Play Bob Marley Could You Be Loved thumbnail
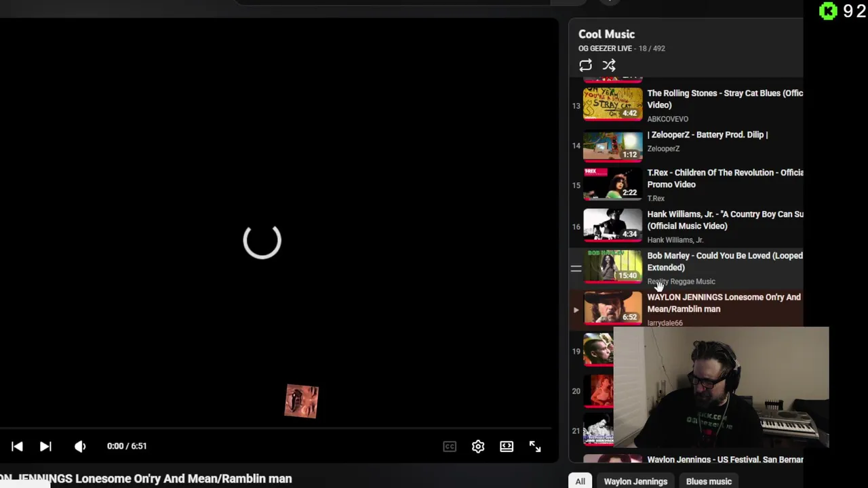The image size is (868, 488). (x=612, y=267)
